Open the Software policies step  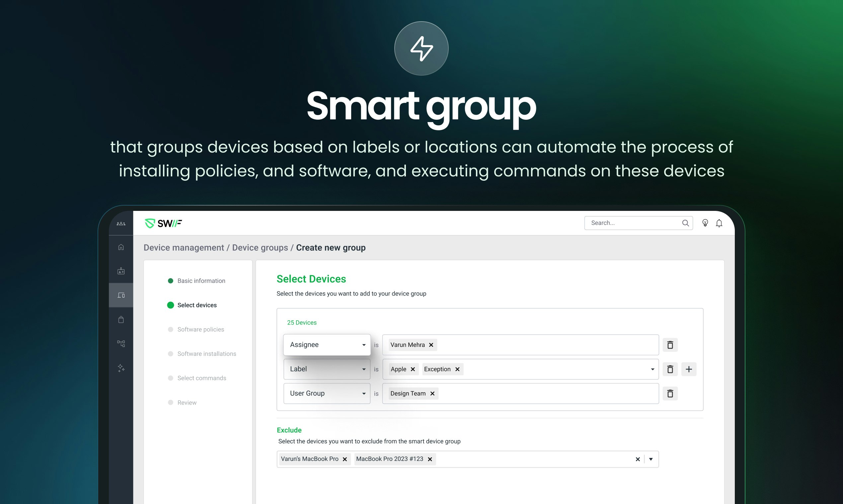(200, 330)
